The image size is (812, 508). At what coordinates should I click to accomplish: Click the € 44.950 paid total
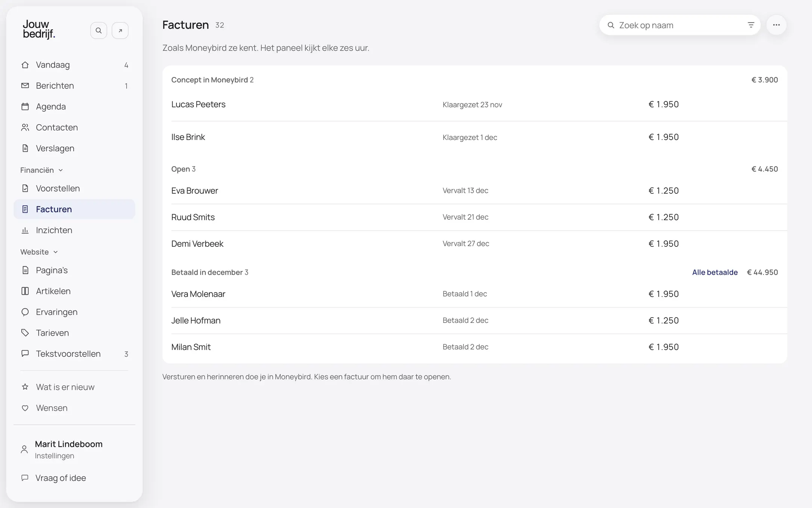point(762,272)
